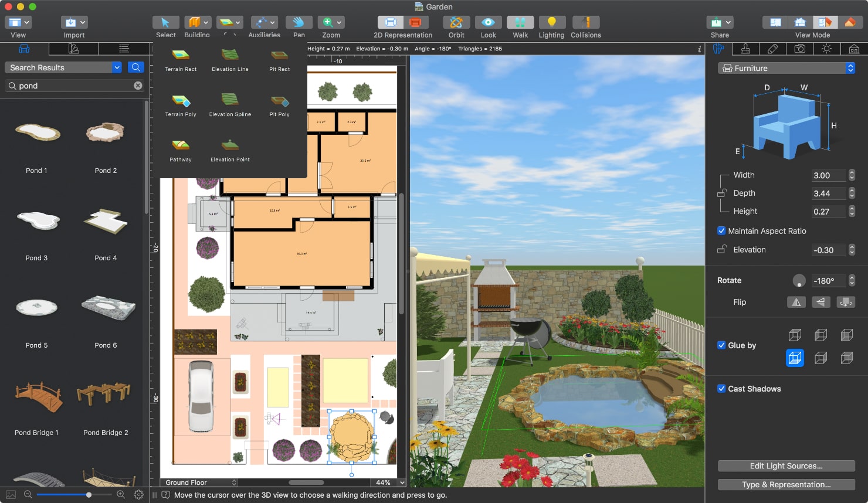Viewport: 868px width, 503px height.
Task: Click the Width stepper arrows
Action: [852, 175]
